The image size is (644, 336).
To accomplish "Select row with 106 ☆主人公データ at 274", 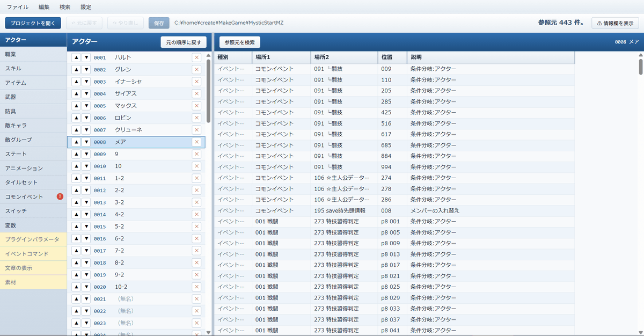I will click(x=394, y=178).
